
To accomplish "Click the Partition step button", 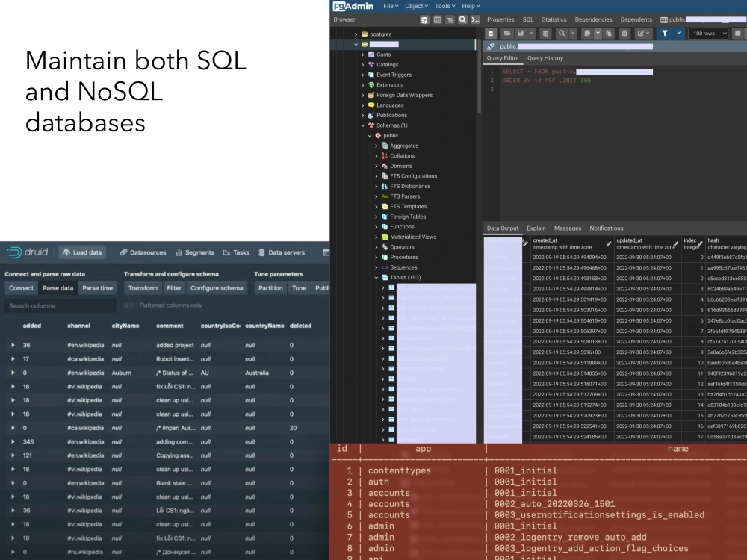I will (270, 288).
